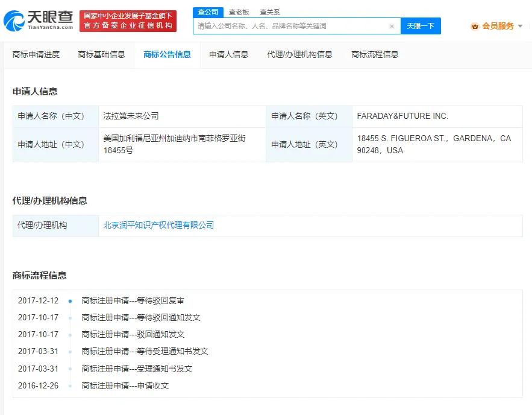The height and width of the screenshot is (415, 532).
Task: Click the 申请人地址（英文） label cell
Action: (x=309, y=145)
